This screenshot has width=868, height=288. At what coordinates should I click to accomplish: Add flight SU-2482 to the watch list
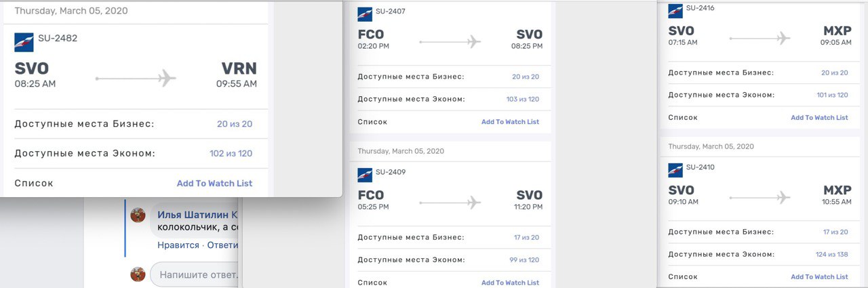click(214, 184)
